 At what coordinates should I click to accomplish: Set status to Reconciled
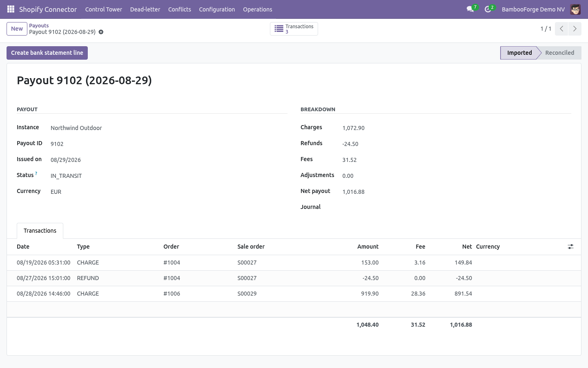(x=559, y=53)
